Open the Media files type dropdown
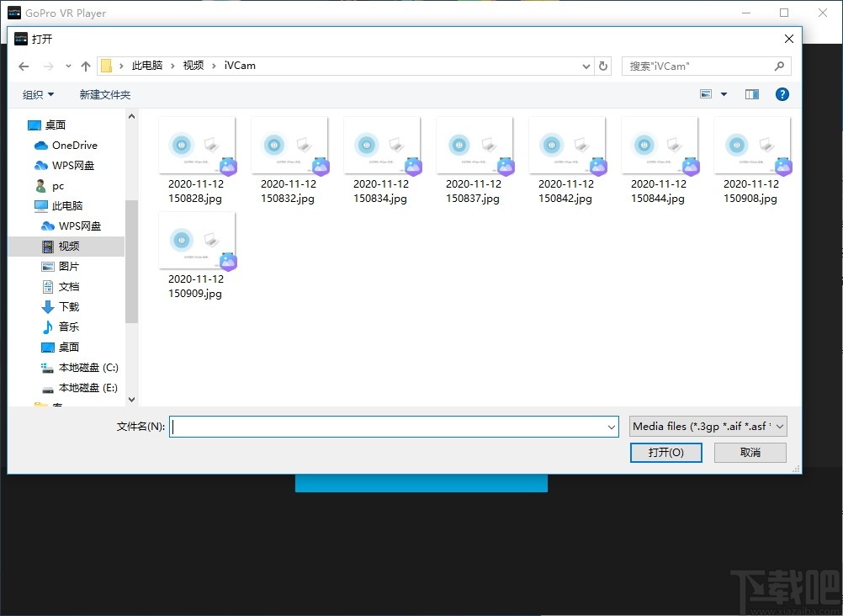843x616 pixels. point(708,427)
